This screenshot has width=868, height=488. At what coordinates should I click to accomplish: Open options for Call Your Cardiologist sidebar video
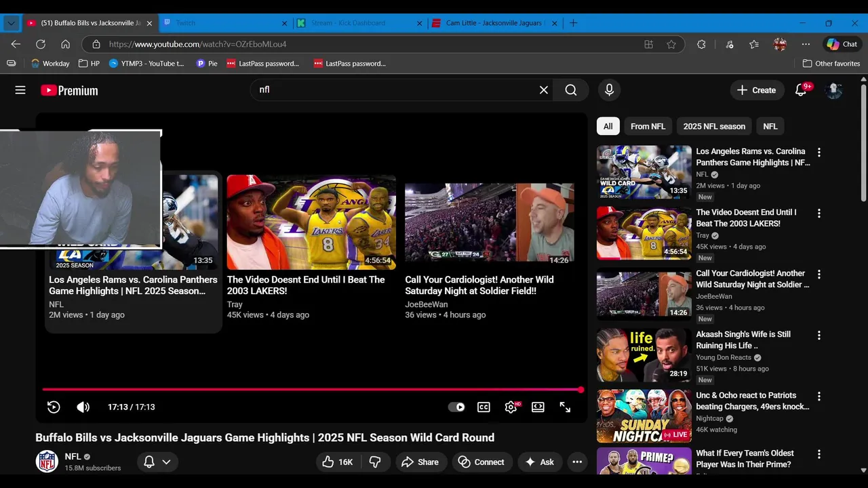click(819, 274)
